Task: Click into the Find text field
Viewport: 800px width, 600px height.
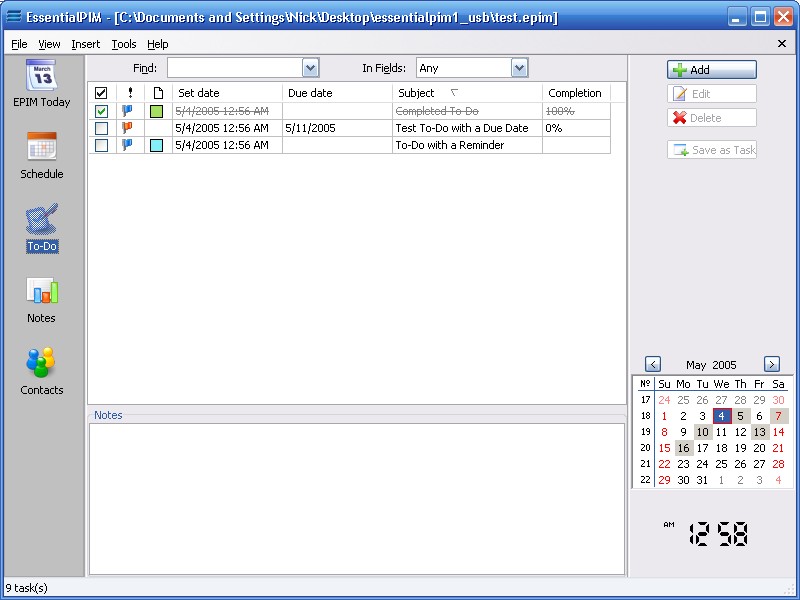Action: coord(235,68)
